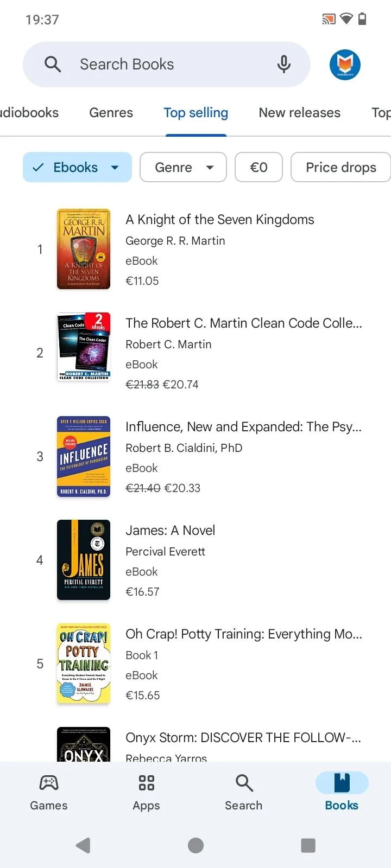Tap the microphone voice search icon

tap(283, 65)
